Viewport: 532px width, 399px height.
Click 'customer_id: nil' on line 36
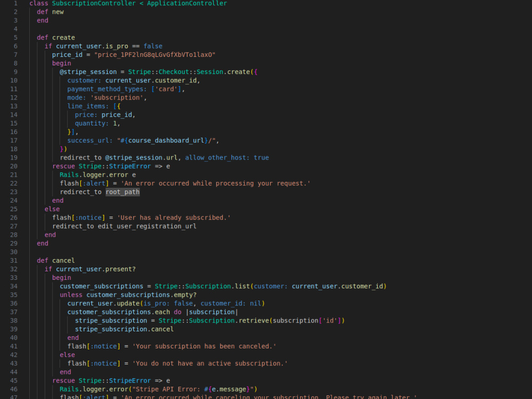coord(231,303)
